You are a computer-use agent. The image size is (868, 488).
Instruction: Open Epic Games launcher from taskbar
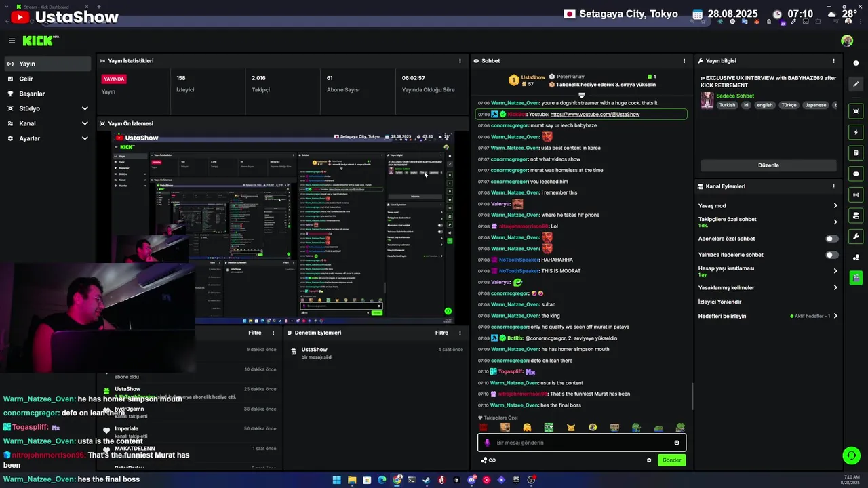pos(517,480)
